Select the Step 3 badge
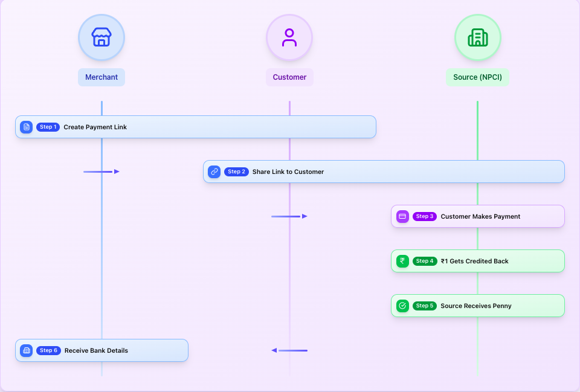The width and height of the screenshot is (580, 392). pyautogui.click(x=425, y=216)
